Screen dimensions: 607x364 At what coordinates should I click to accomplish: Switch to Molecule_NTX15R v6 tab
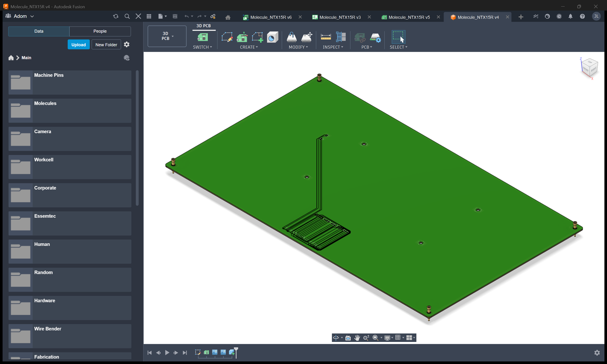[x=271, y=17]
